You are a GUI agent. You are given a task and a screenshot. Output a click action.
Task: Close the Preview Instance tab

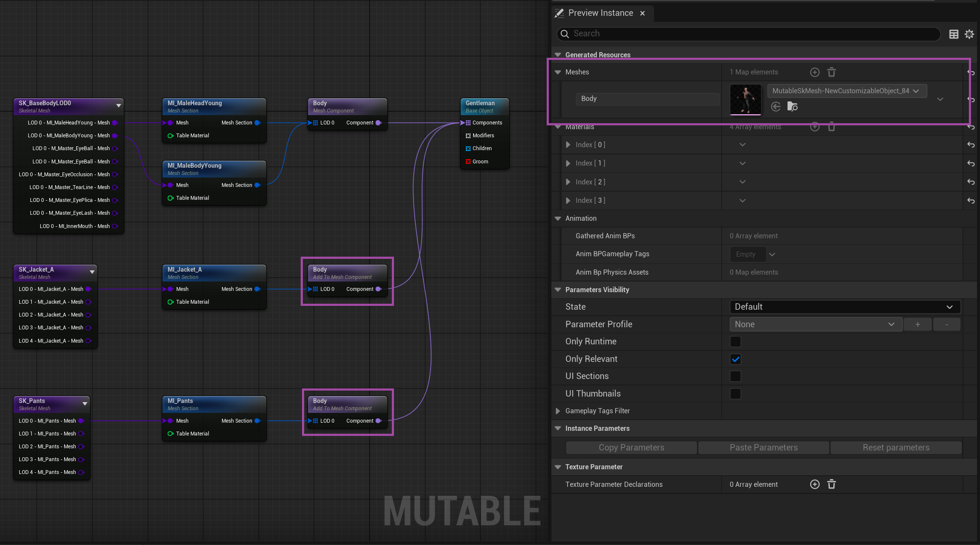642,14
